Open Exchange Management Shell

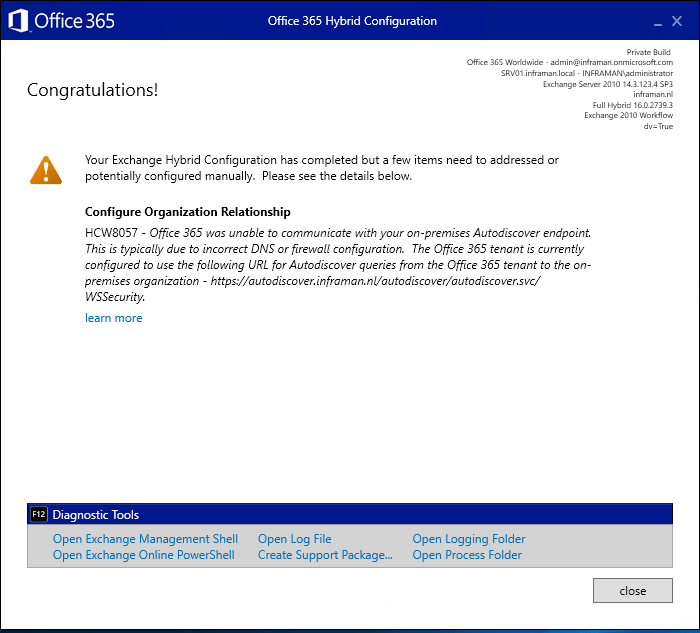pos(145,539)
